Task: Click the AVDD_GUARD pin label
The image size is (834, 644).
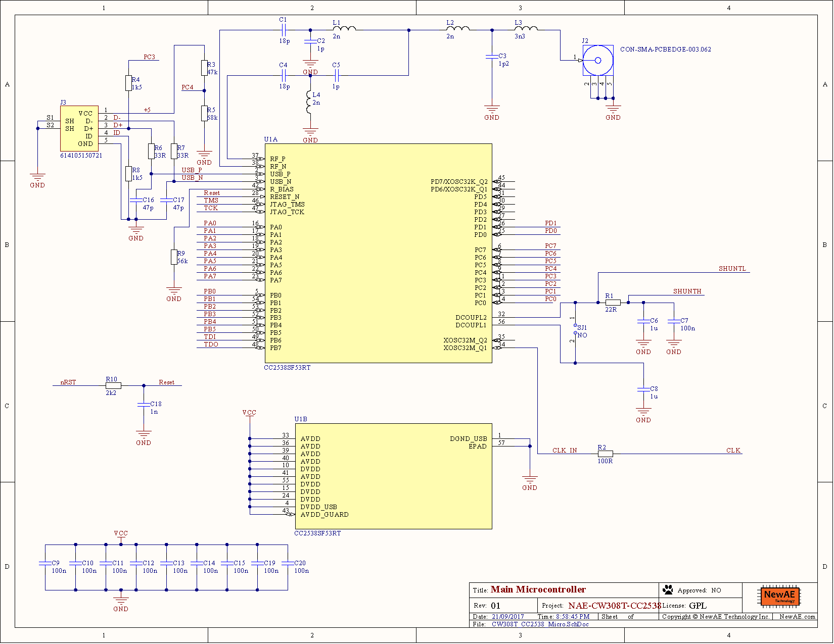Action: pyautogui.click(x=325, y=515)
